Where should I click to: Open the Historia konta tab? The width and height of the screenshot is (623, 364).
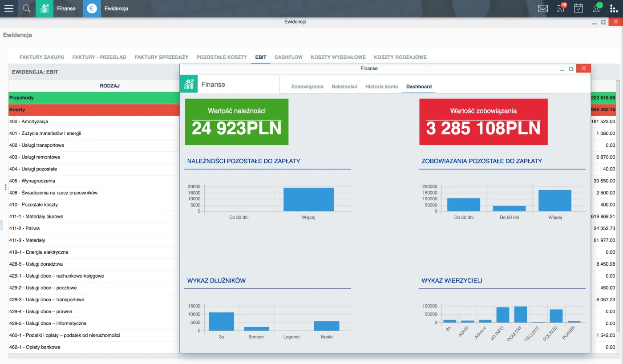pos(381,86)
